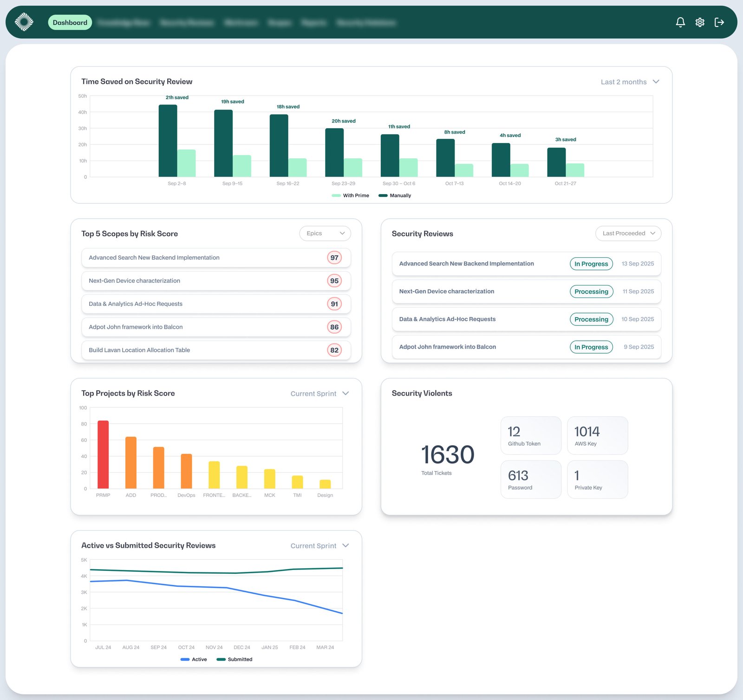Click the 3h saved label above Oct 21–27
Viewport: 743px width, 700px height.
coord(566,140)
